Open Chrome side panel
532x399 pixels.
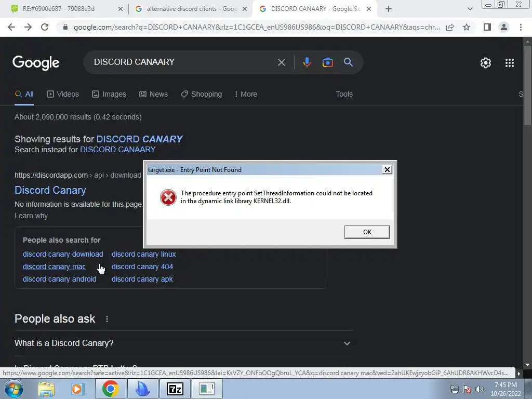487,27
